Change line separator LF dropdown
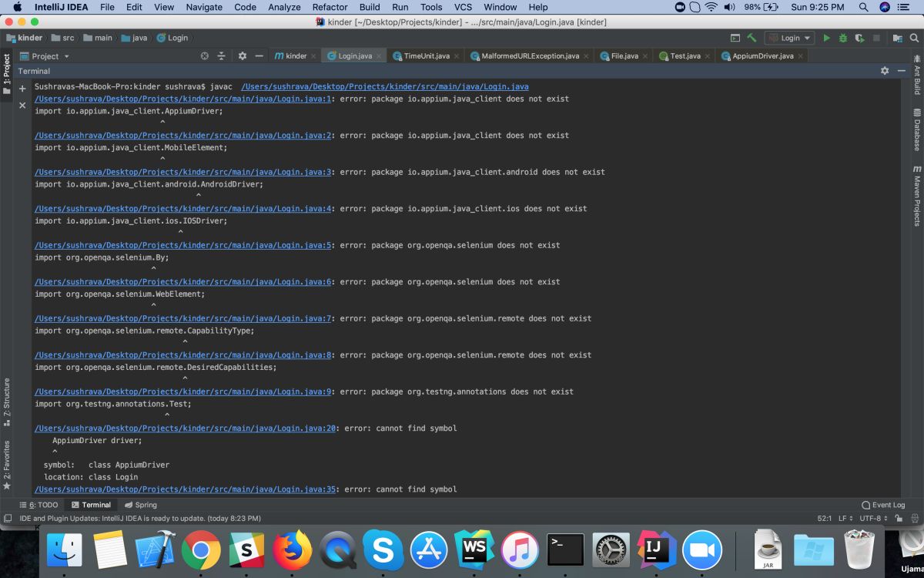Screen dimensions: 924x578 coord(845,519)
